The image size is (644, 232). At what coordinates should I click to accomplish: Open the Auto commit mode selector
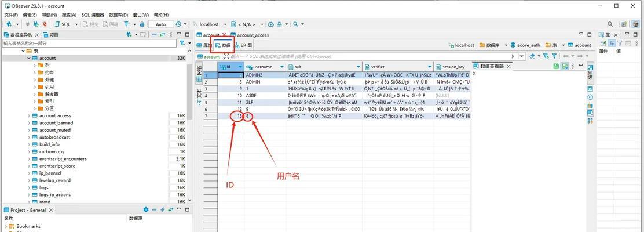[x=160, y=24]
